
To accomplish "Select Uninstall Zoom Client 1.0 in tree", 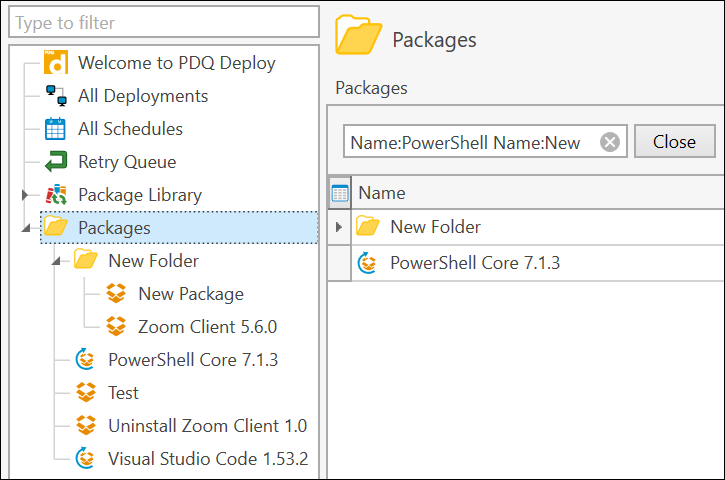I will (207, 426).
